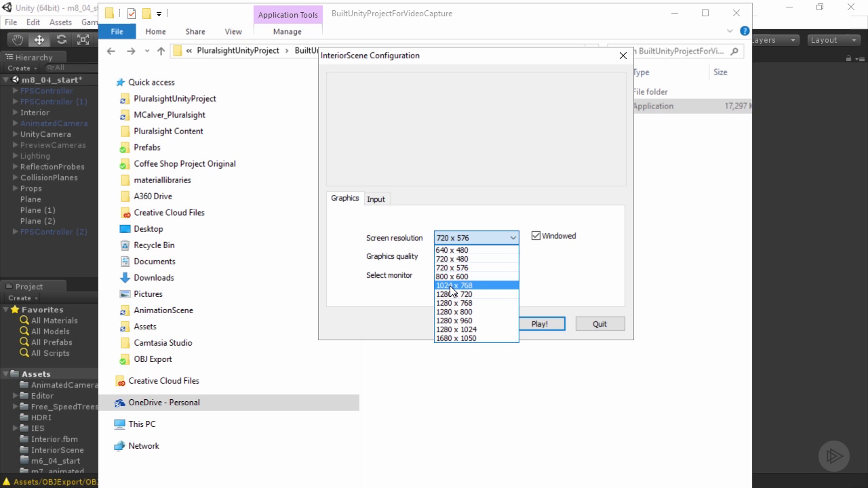Open Hierarchy Create dropdown
Image resolution: width=868 pixels, height=488 pixels.
point(22,68)
